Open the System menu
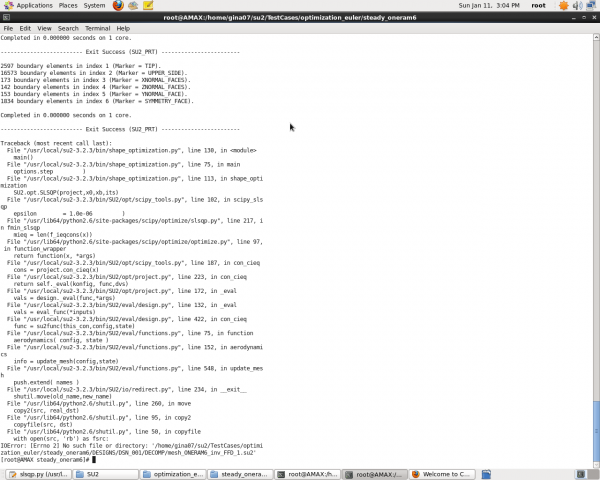Viewport: 600px width, 480px height. [95, 6]
